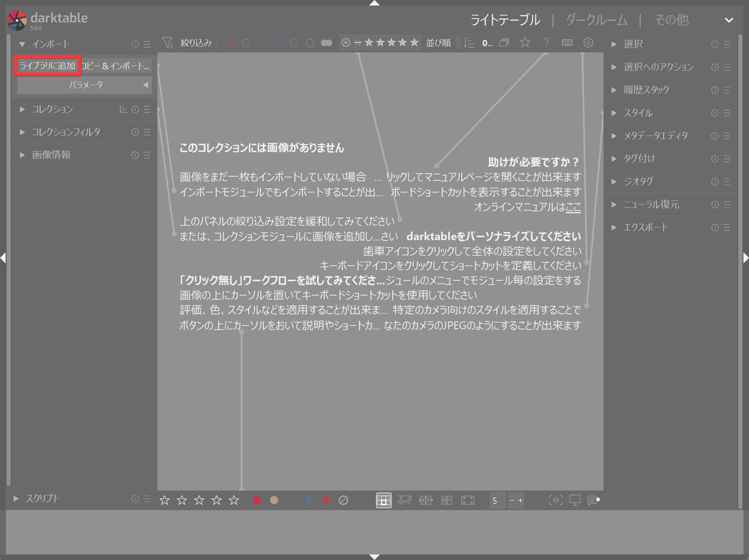Open presets menu of image information module
749x560 pixels.
pos(147,155)
